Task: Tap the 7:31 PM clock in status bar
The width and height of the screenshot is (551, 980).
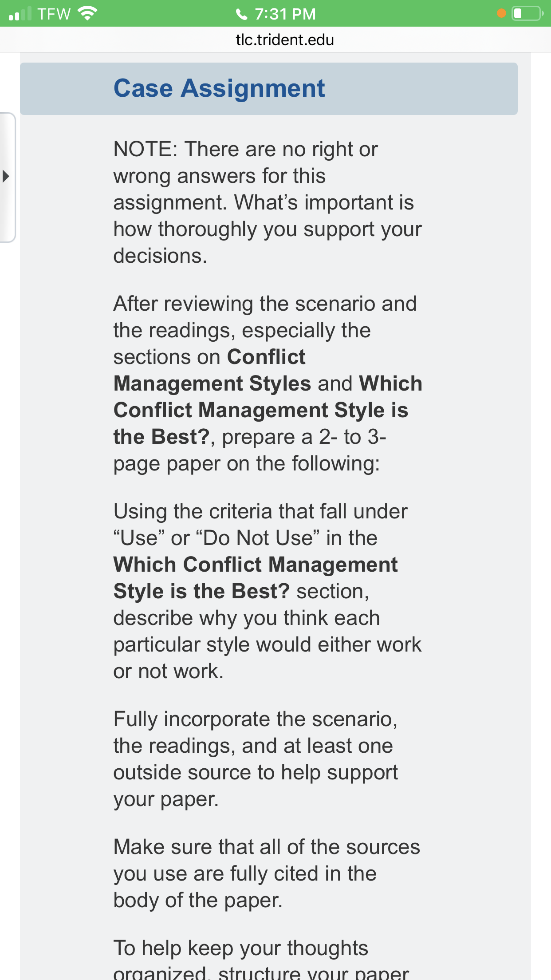Action: coord(285,14)
